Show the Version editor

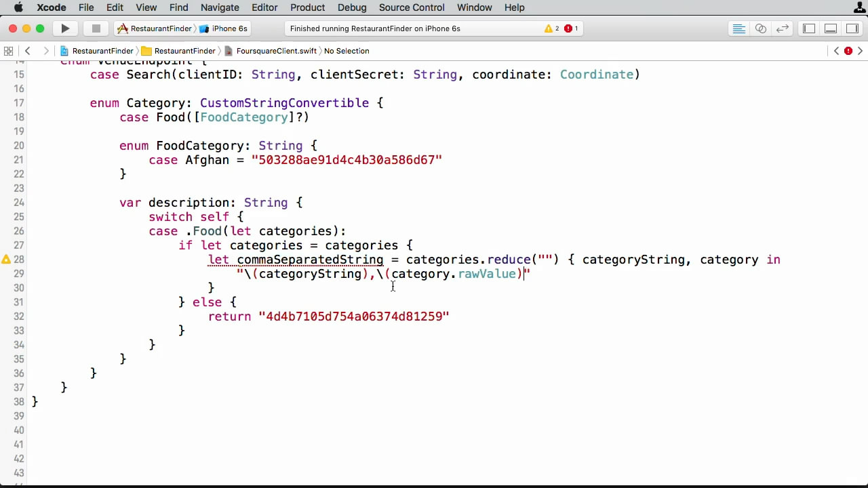click(783, 28)
